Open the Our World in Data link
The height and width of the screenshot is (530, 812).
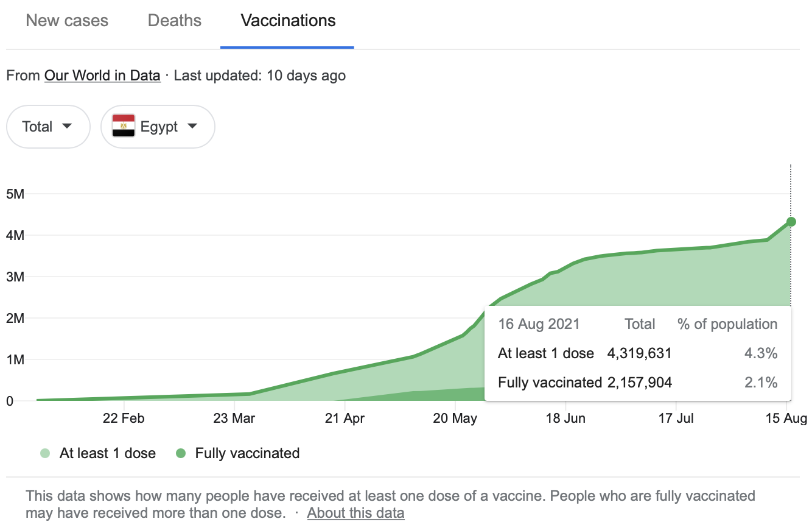pos(102,76)
